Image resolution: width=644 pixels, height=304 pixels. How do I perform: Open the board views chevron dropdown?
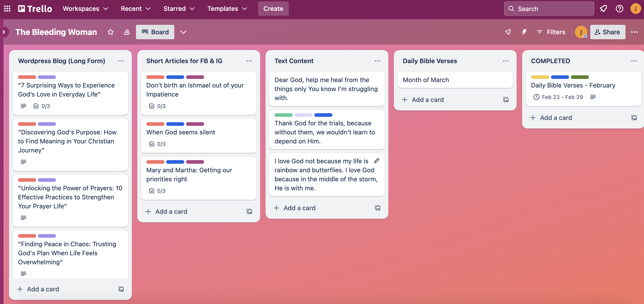coord(183,32)
